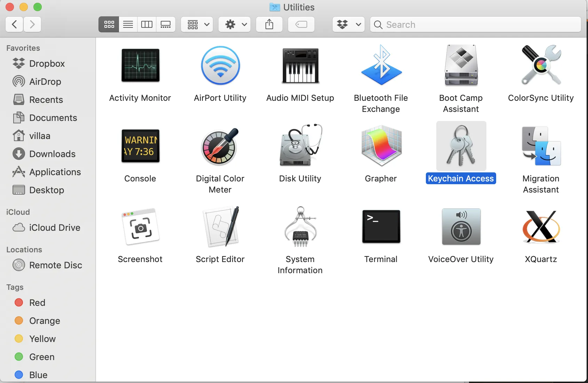Click the Console app icon
The width and height of the screenshot is (588, 383).
pyautogui.click(x=140, y=146)
